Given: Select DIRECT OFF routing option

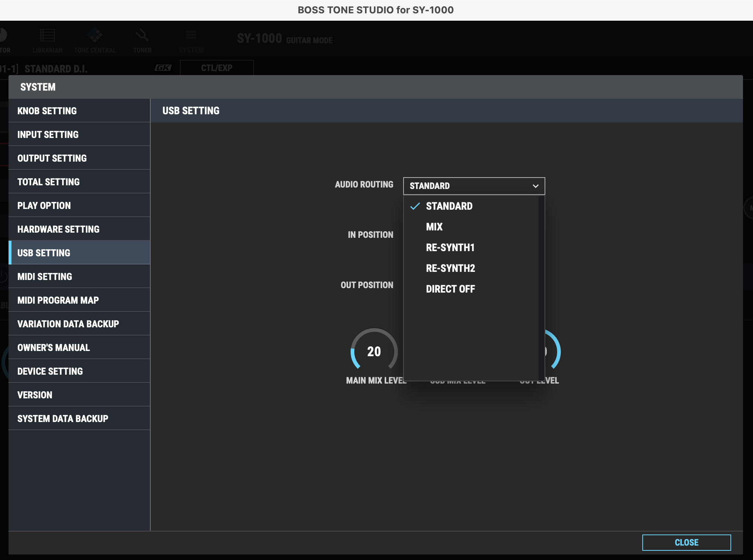Looking at the screenshot, I should coord(451,289).
